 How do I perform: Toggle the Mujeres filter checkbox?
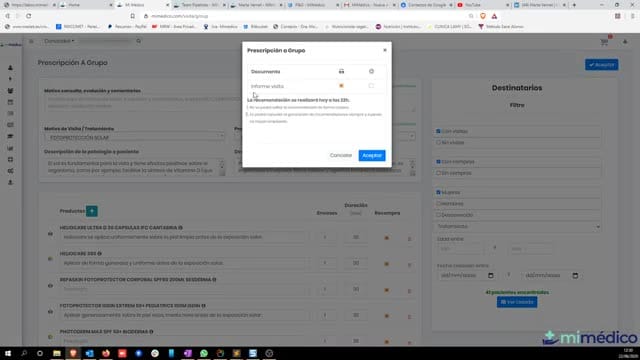click(438, 192)
